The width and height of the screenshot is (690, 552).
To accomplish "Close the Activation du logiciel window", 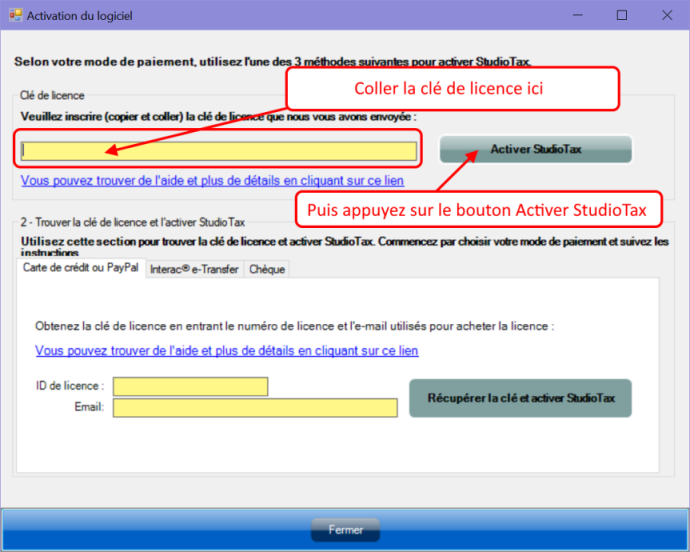I will [667, 15].
